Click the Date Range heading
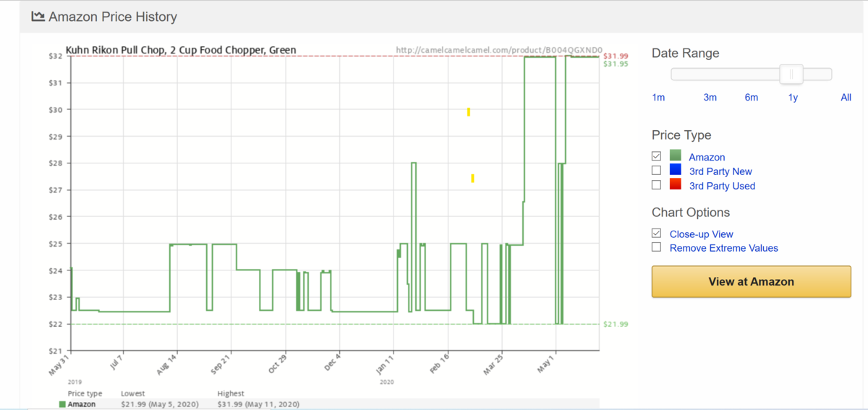 685,53
